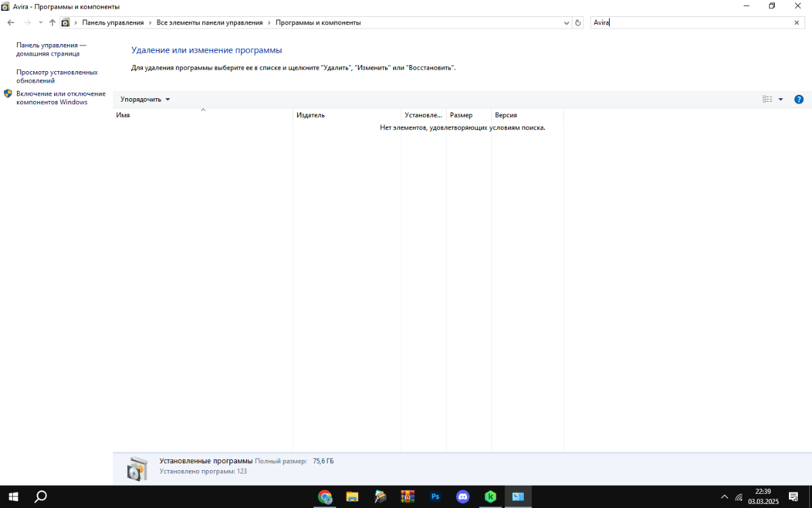The image size is (812, 508).
Task: Click the search field containing Avira
Action: coord(690,22)
